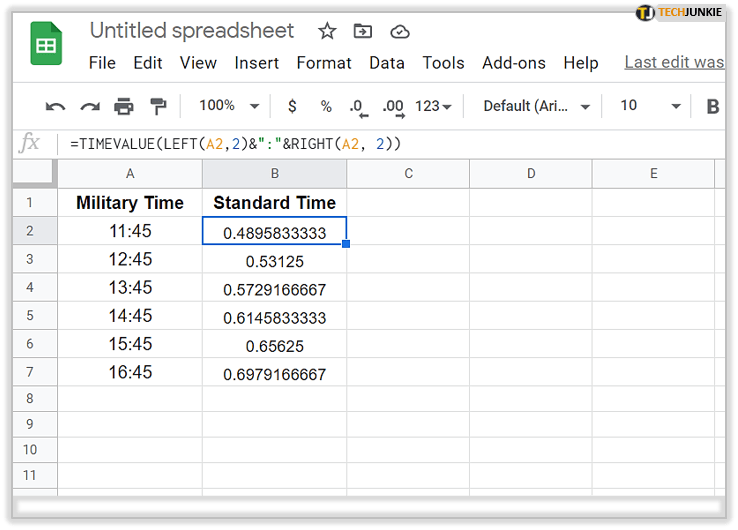This screenshot has height=530, width=738.
Task: Select the Paint format roller icon
Action: [x=158, y=106]
